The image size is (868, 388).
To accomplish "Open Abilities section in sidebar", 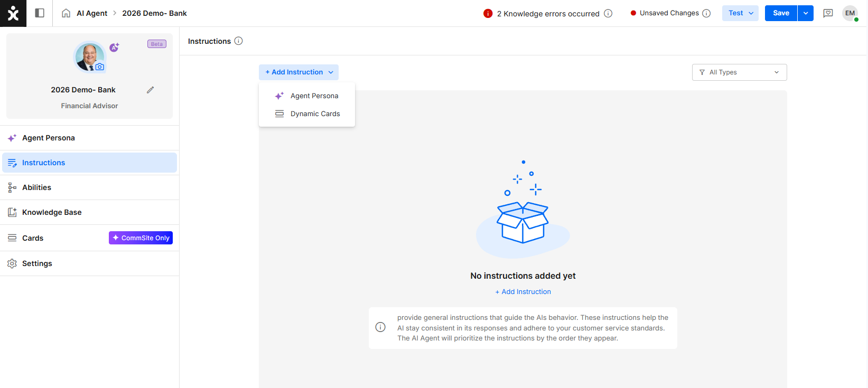I will click(x=90, y=187).
